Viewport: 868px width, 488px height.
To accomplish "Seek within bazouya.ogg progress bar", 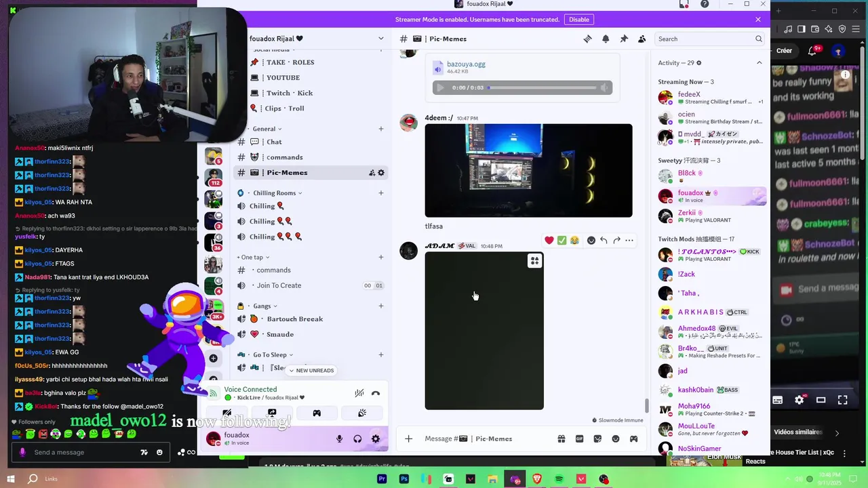I will [542, 87].
